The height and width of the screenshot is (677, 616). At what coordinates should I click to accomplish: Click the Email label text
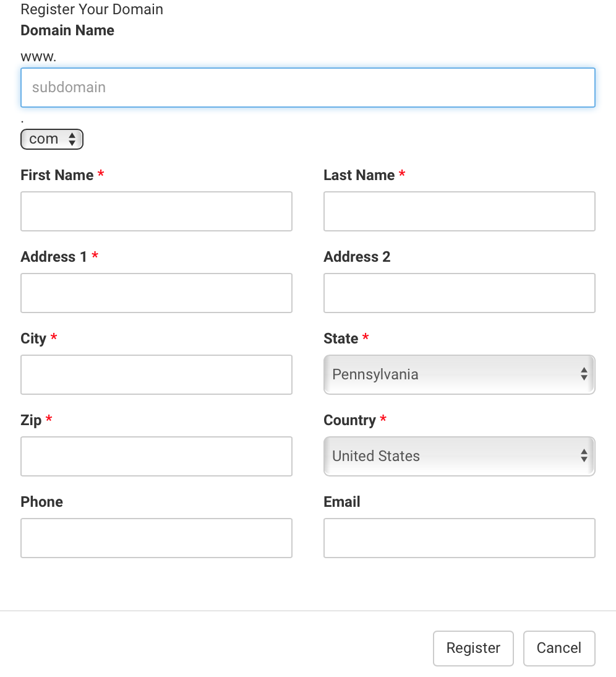[342, 502]
